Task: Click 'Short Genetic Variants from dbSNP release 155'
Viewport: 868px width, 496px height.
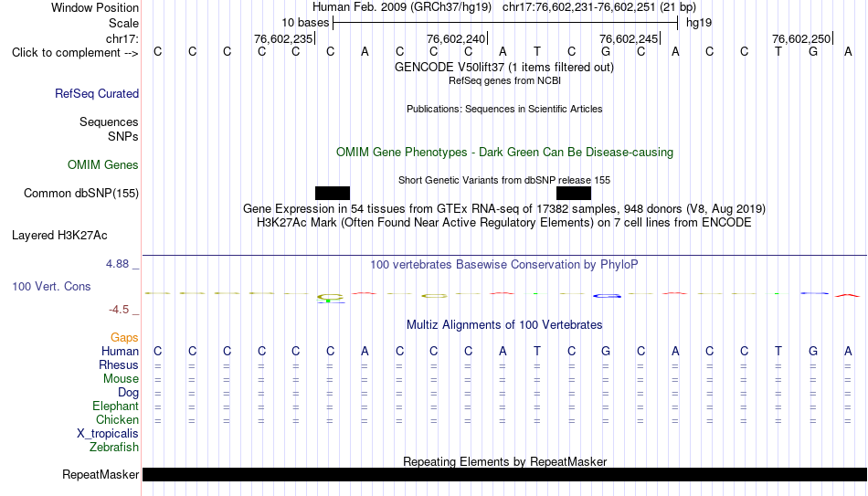Action: tap(504, 180)
